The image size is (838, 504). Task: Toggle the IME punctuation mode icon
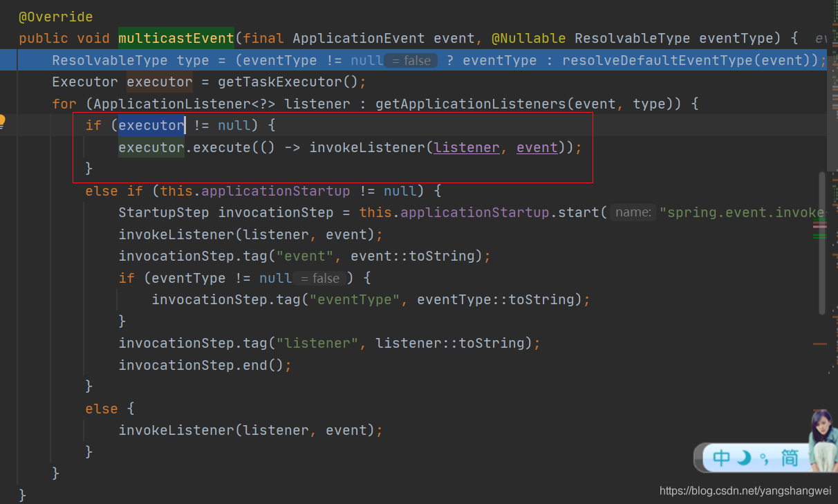(764, 458)
